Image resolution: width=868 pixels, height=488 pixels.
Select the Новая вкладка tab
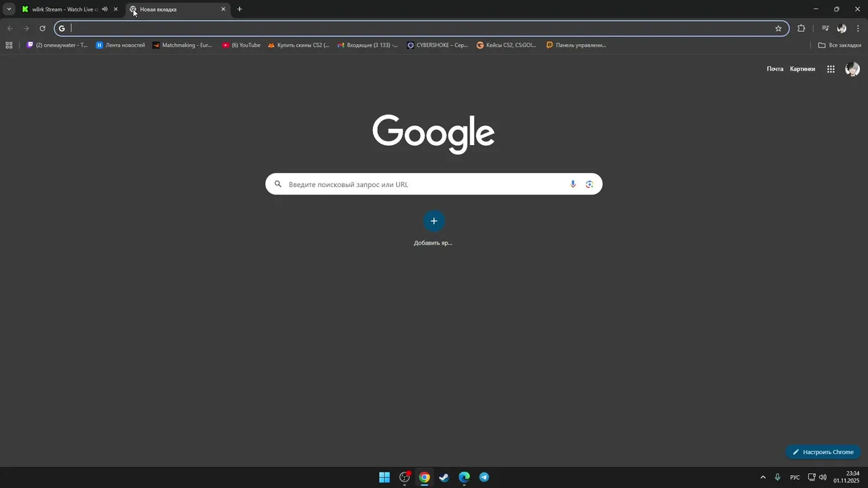click(176, 9)
